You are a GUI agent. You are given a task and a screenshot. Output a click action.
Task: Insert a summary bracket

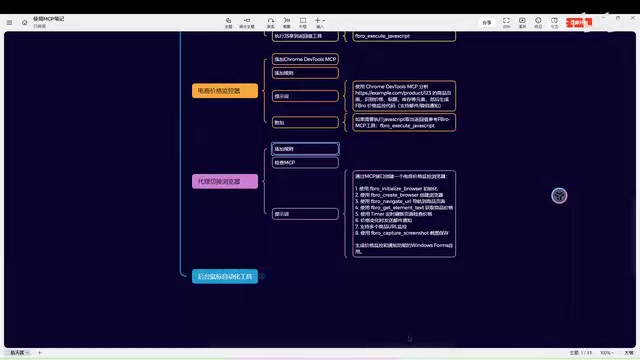pos(287,22)
